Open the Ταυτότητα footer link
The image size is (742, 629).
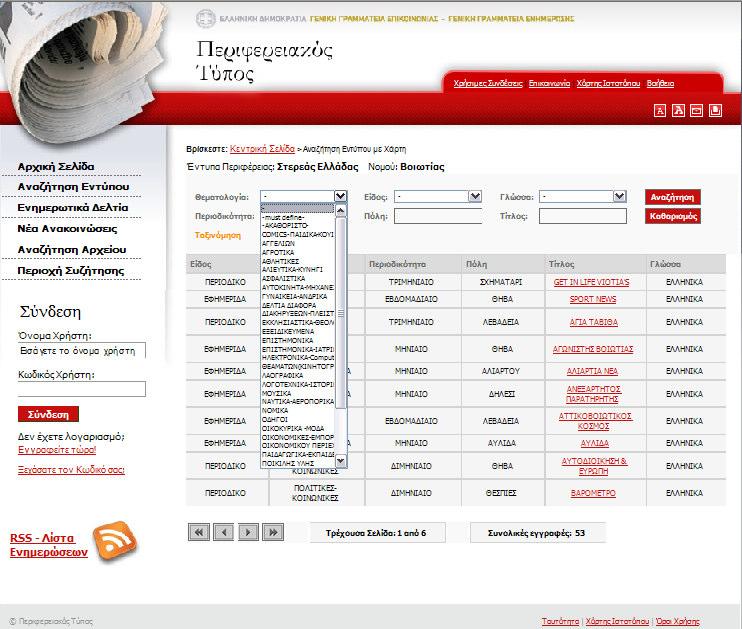[x=560, y=621]
